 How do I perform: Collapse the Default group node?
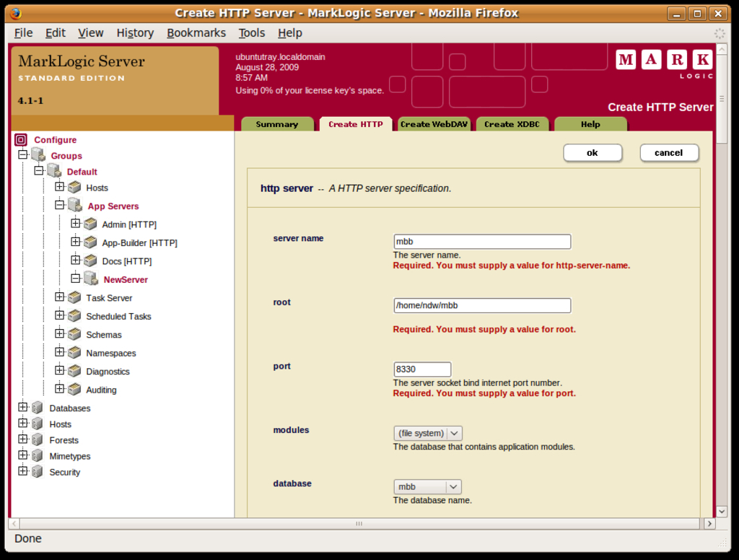(39, 170)
